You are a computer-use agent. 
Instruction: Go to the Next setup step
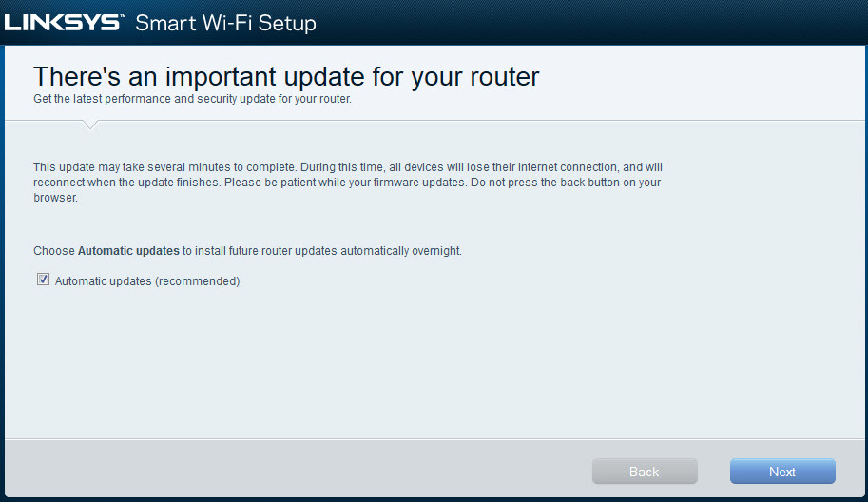coord(782,472)
